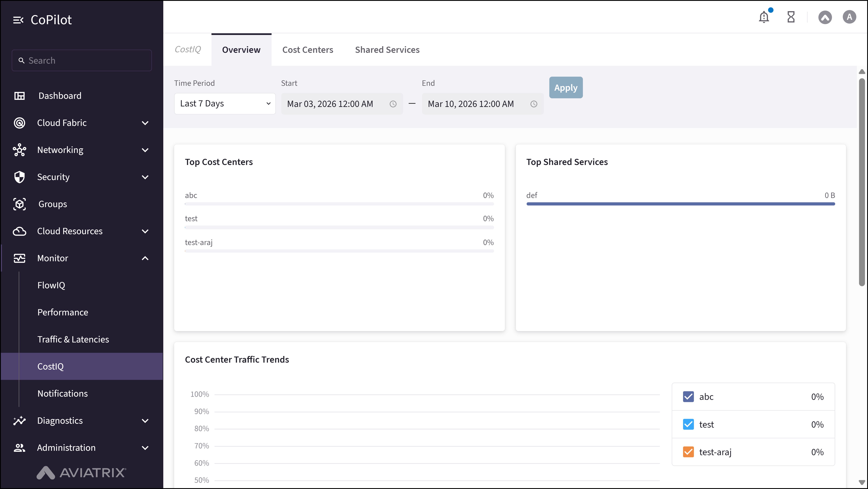The image size is (868, 489).
Task: Click the Aviatrix logo icon in the header
Action: click(825, 17)
